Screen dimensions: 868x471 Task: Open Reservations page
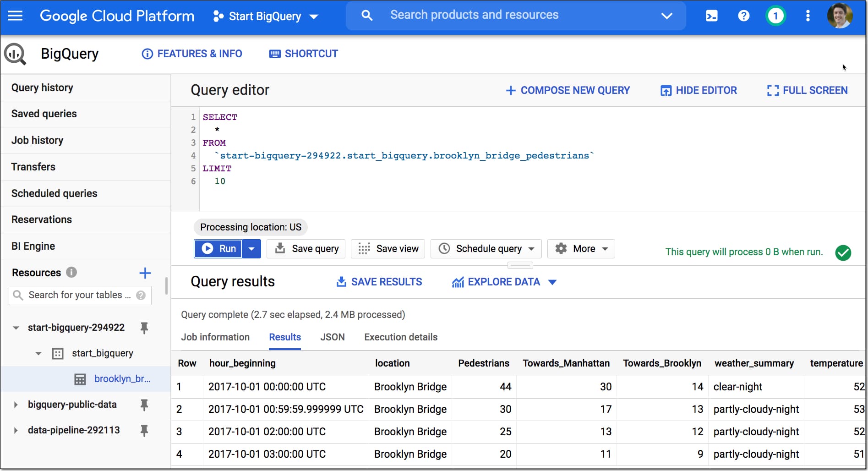coord(86,219)
